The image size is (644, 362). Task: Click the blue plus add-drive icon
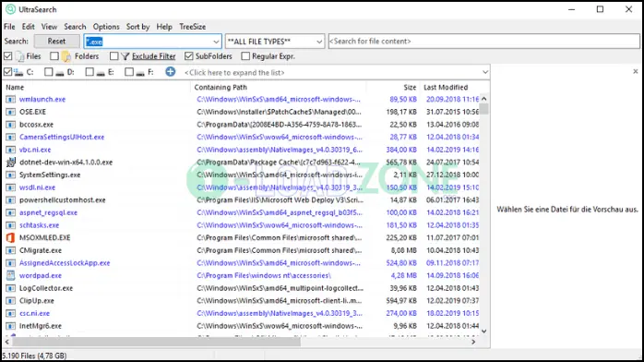(x=170, y=72)
